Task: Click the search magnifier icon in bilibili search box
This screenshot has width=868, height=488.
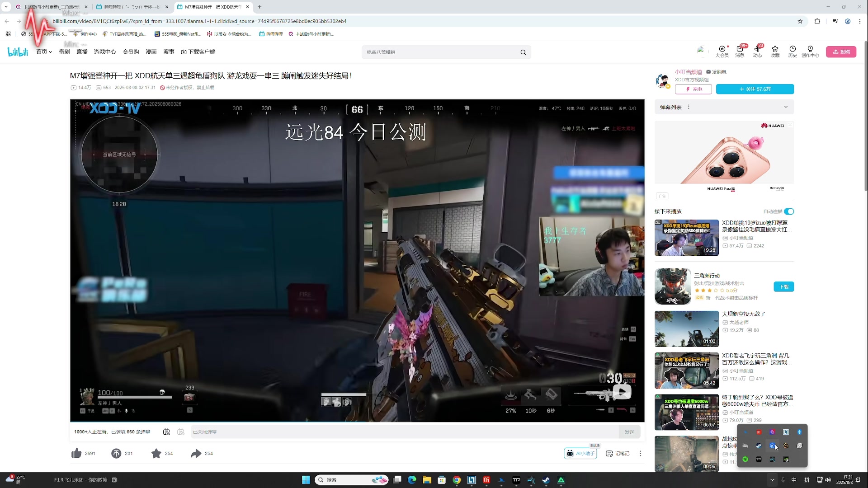Action: [523, 52]
